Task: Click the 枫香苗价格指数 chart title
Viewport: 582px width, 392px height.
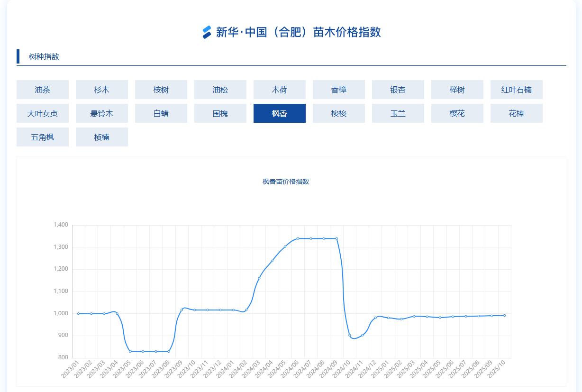Action: tap(286, 182)
